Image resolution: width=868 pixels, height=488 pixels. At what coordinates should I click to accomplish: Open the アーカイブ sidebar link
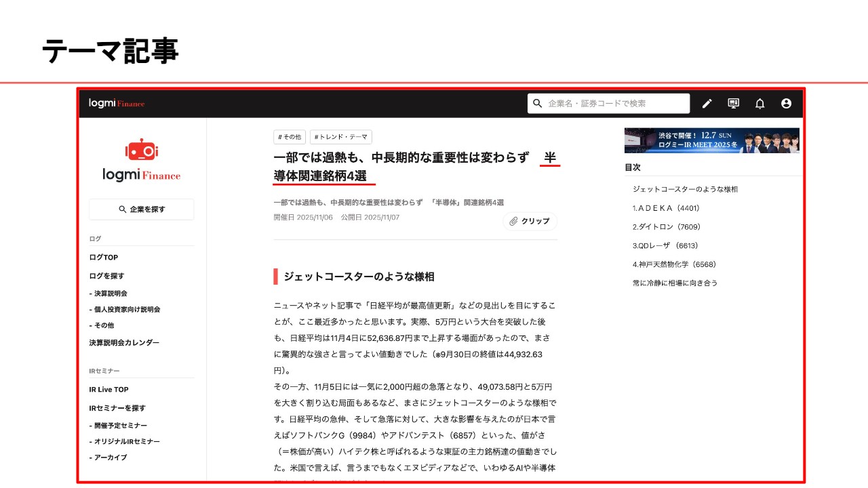point(110,457)
